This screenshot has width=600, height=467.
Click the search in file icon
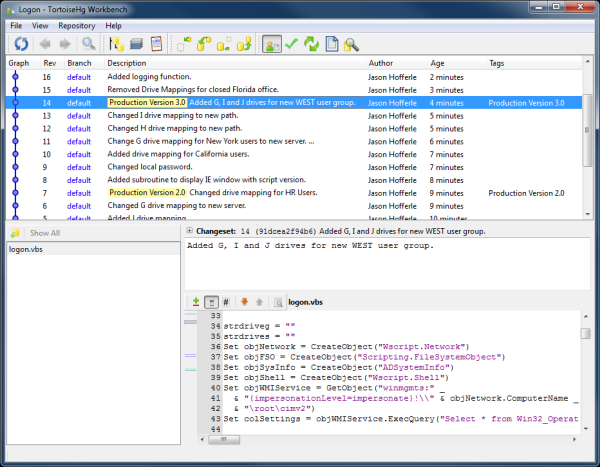click(x=278, y=302)
